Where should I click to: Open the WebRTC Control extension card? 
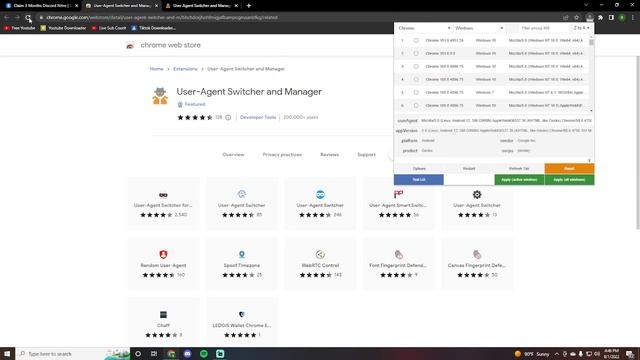click(x=320, y=263)
